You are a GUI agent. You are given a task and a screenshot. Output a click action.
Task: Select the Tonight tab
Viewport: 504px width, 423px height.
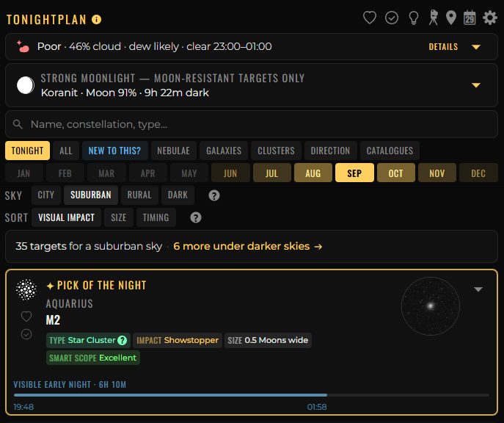click(x=27, y=151)
